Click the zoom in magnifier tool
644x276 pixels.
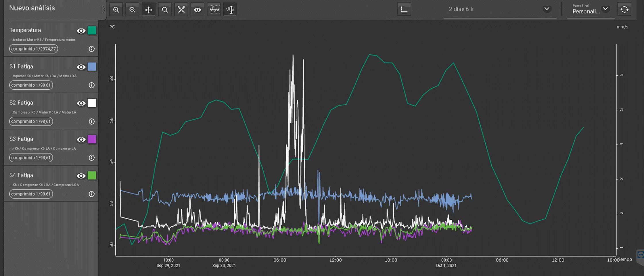(116, 10)
